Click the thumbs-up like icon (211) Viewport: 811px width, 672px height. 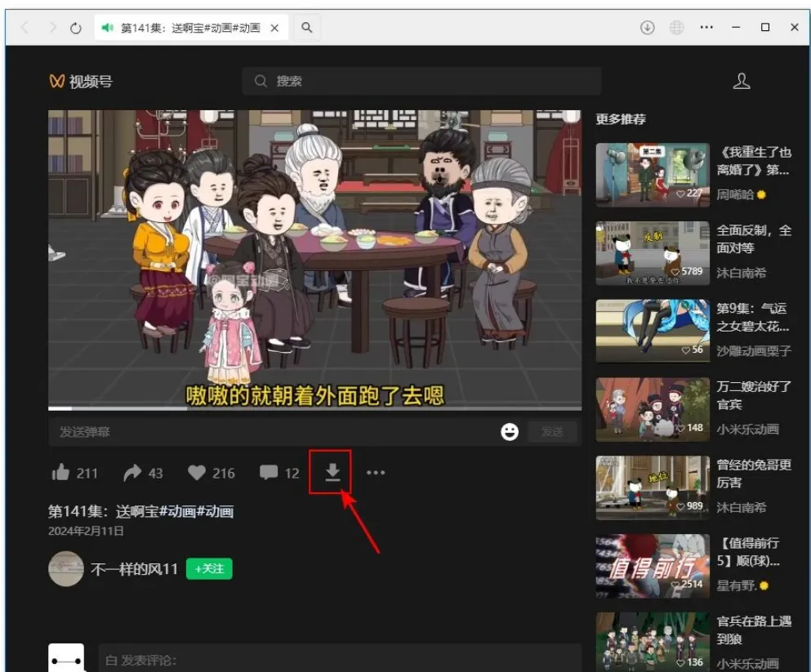pyautogui.click(x=61, y=473)
